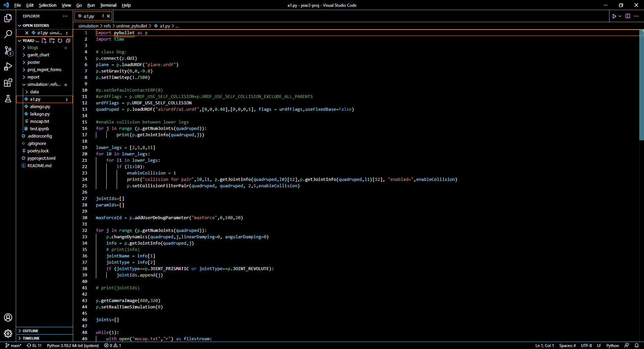This screenshot has width=644, height=349.
Task: Expand the blogs folder
Action: pyautogui.click(x=44, y=48)
